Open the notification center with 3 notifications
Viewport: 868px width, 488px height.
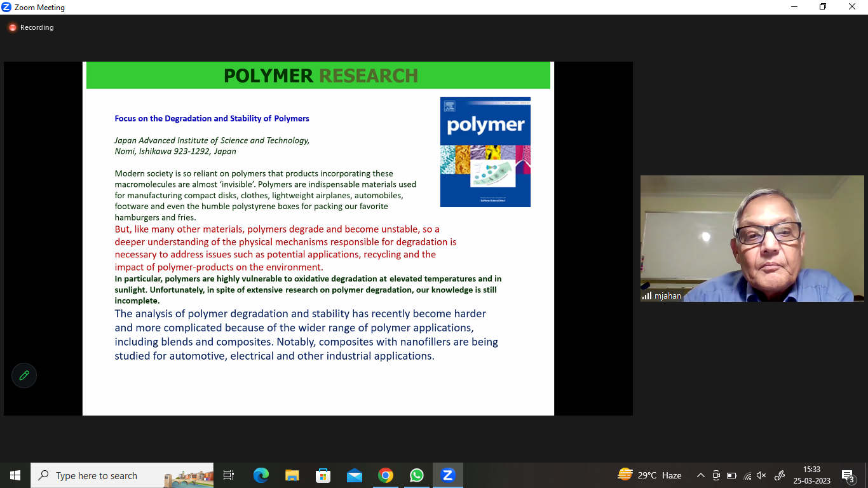click(848, 475)
